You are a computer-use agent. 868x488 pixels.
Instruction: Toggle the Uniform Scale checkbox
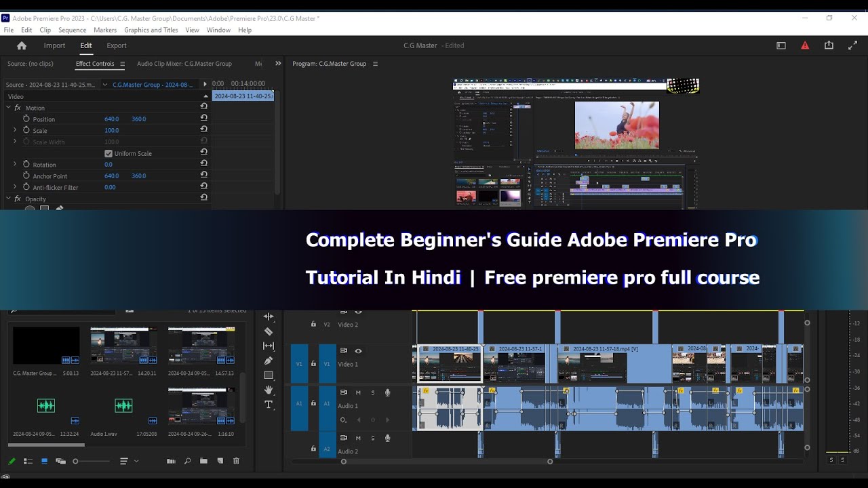click(108, 153)
